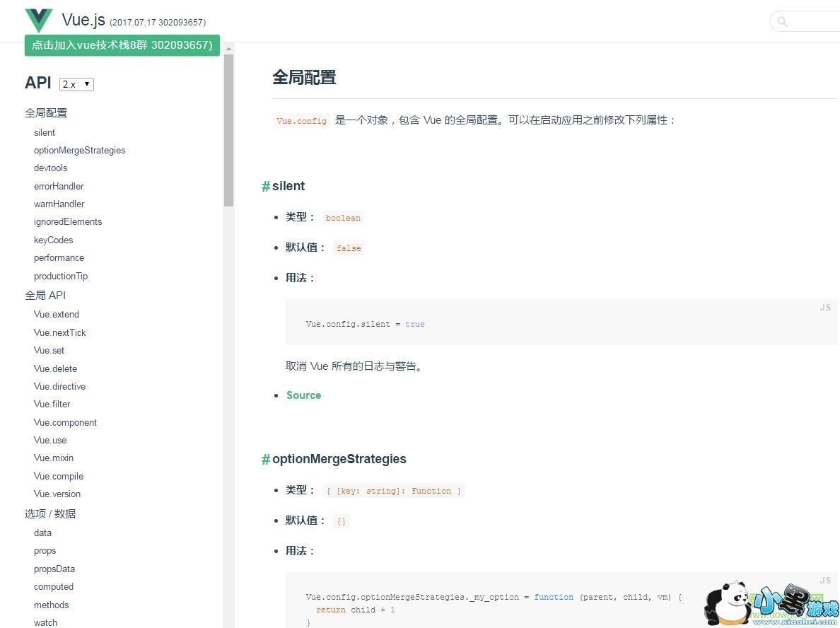This screenshot has width=840, height=628.
Task: Click the join vue技术栈8群 green button
Action: click(x=122, y=45)
